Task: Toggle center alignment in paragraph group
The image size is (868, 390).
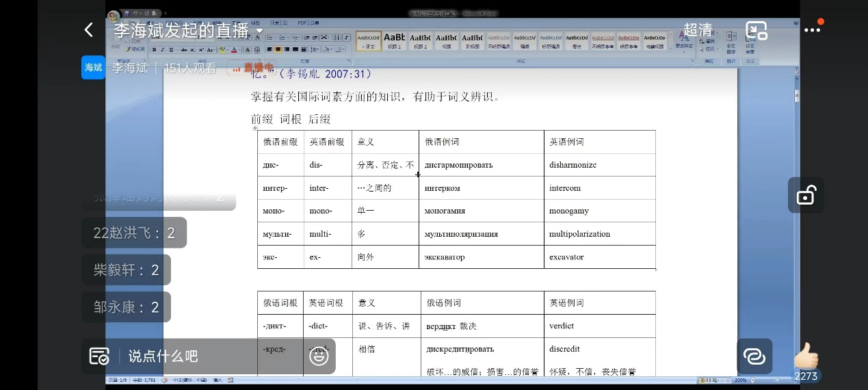Action: pos(278,50)
